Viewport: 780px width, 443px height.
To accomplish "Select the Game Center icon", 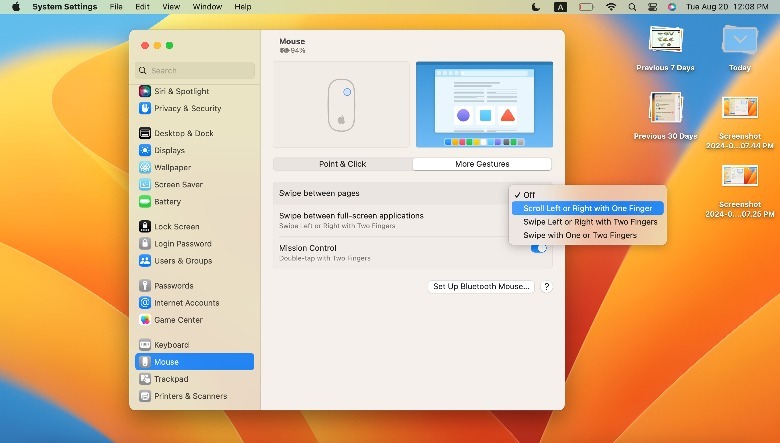I will pos(145,320).
